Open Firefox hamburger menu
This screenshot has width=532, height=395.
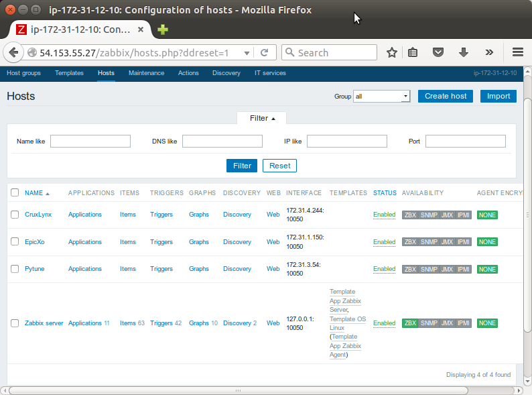(x=518, y=52)
